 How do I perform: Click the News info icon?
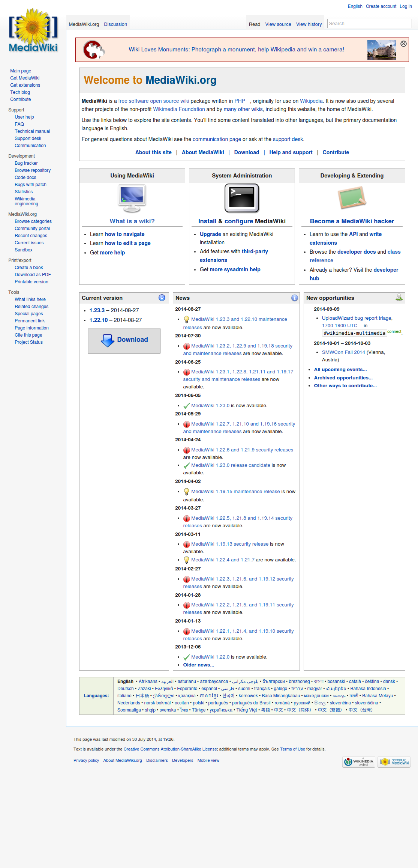(295, 298)
